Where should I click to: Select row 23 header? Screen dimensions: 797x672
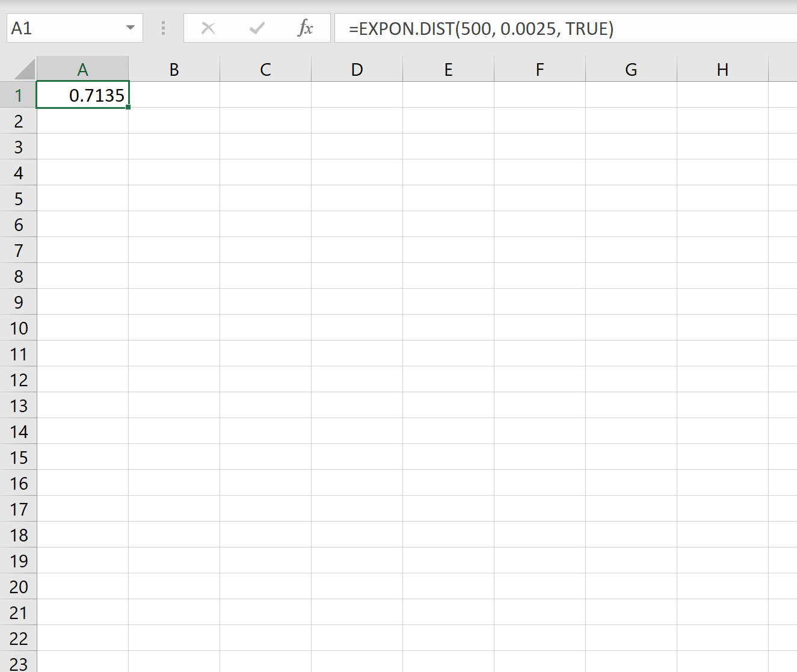coord(19,663)
